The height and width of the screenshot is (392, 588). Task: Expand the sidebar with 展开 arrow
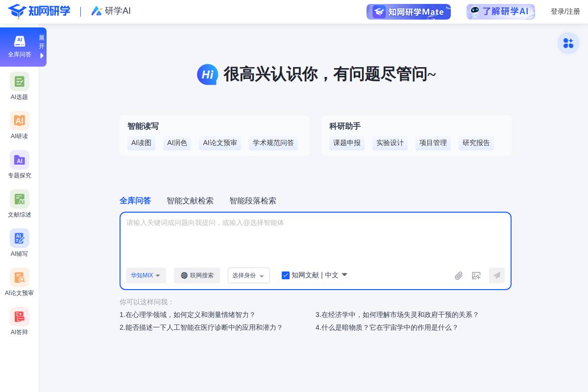42,47
